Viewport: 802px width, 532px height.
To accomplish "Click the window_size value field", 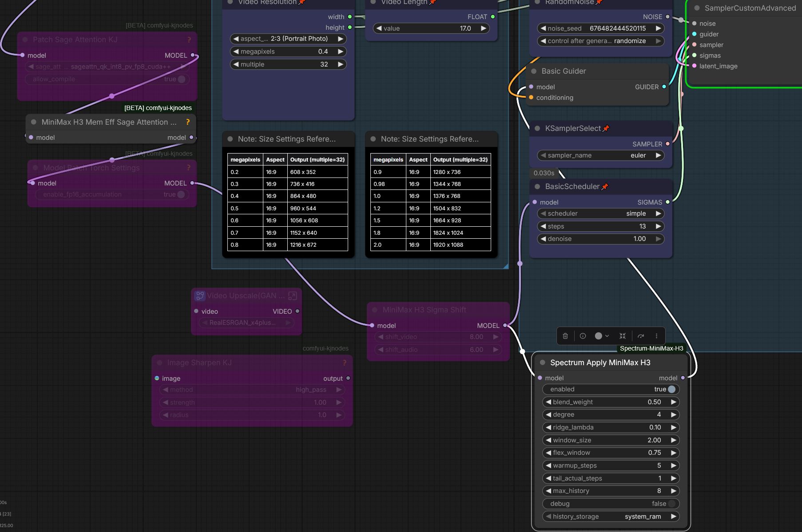I will pos(611,440).
